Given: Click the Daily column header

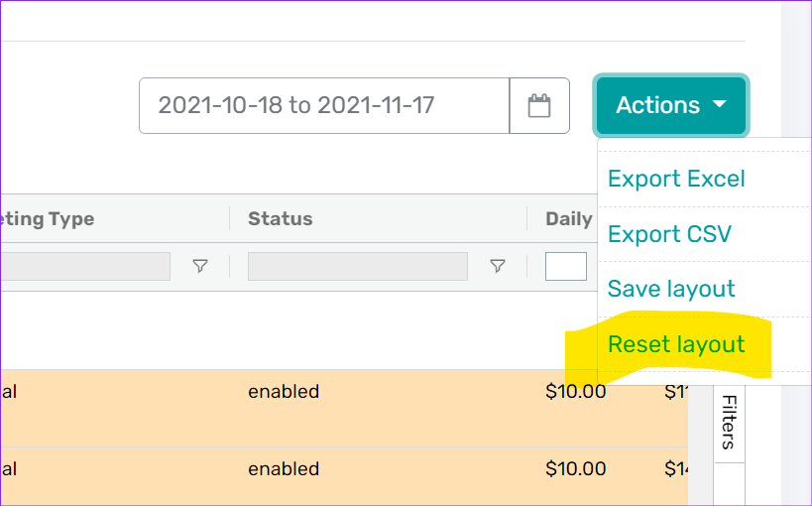Looking at the screenshot, I should coord(569,219).
